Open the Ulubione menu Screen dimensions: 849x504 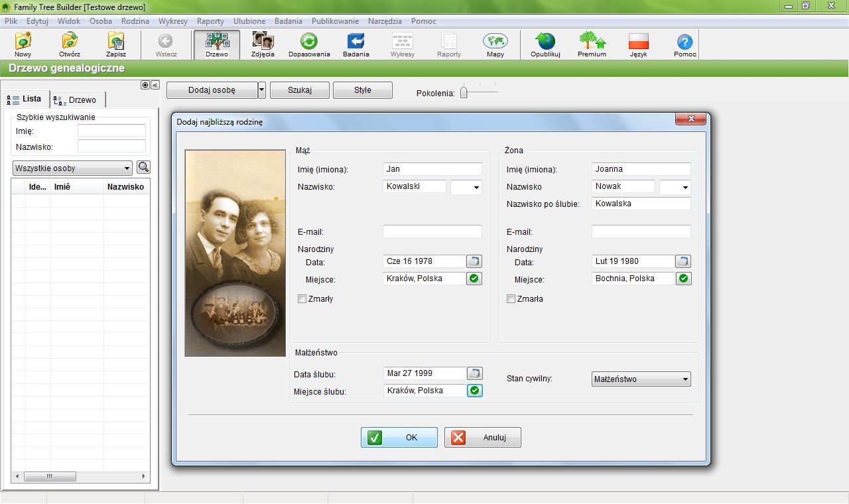(249, 21)
